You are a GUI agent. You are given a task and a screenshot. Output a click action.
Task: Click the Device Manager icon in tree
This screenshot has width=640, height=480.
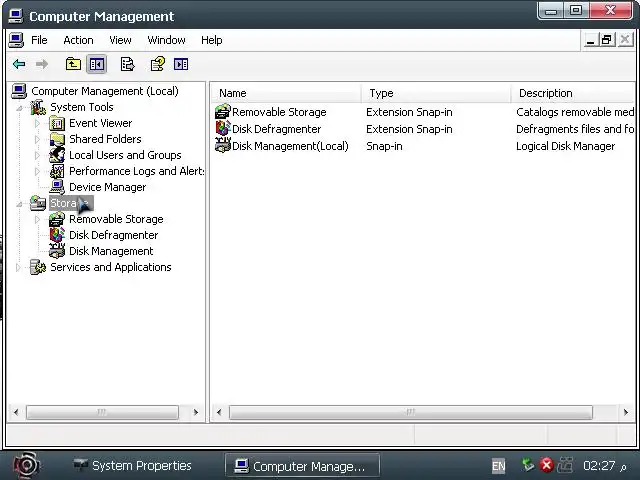click(57, 187)
